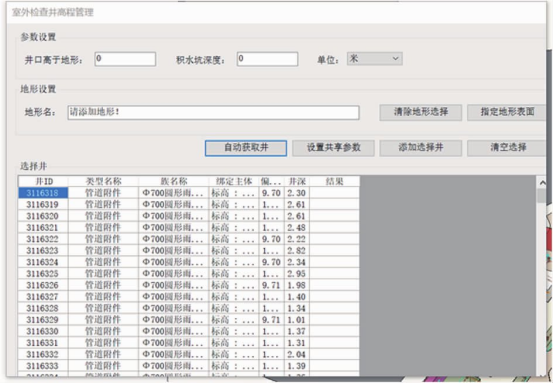This screenshot has height=384, width=553.
Task: Click the 地形名 text field
Action: [x=213, y=112]
